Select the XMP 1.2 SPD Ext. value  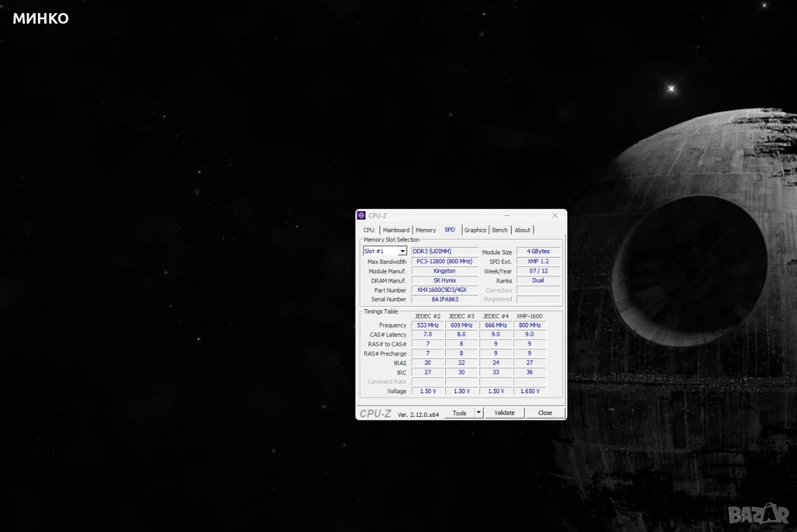(538, 261)
